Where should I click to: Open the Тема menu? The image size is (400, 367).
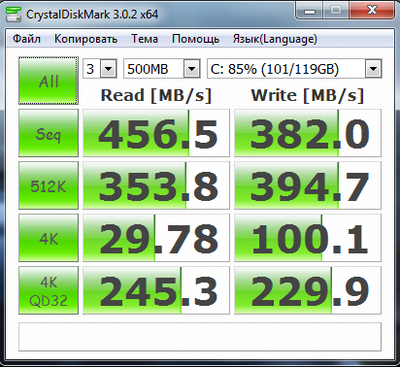[144, 39]
